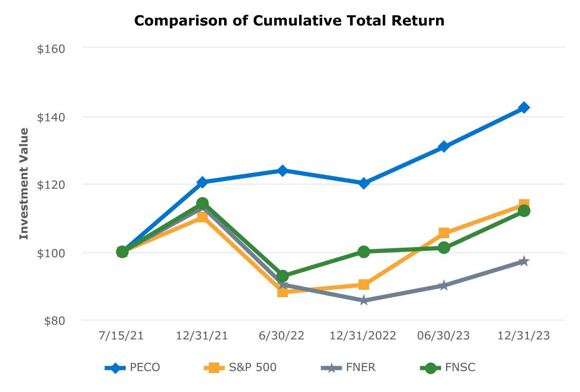Image resolution: width=580 pixels, height=392 pixels.
Task: Toggle the FNER series legend label
Action: tap(361, 368)
